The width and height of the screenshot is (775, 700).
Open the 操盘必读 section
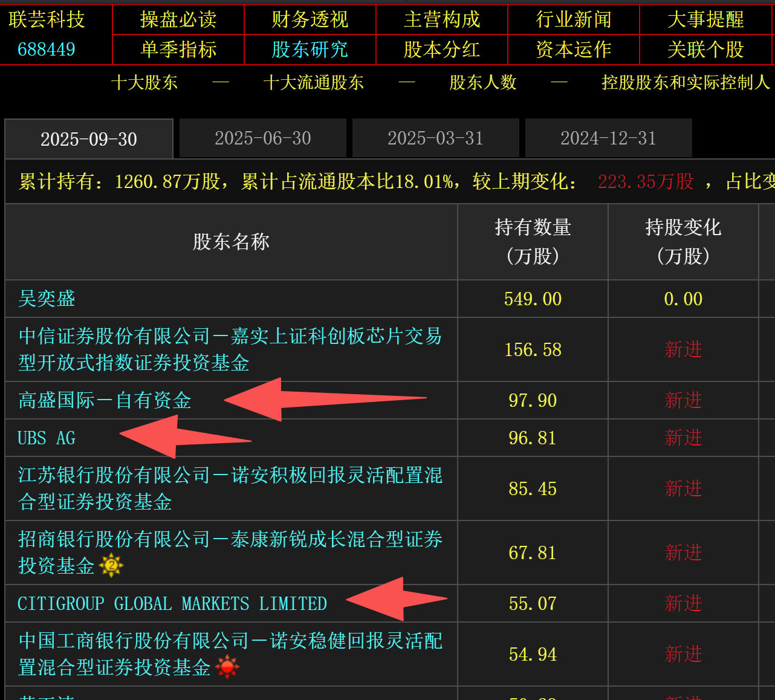click(178, 19)
